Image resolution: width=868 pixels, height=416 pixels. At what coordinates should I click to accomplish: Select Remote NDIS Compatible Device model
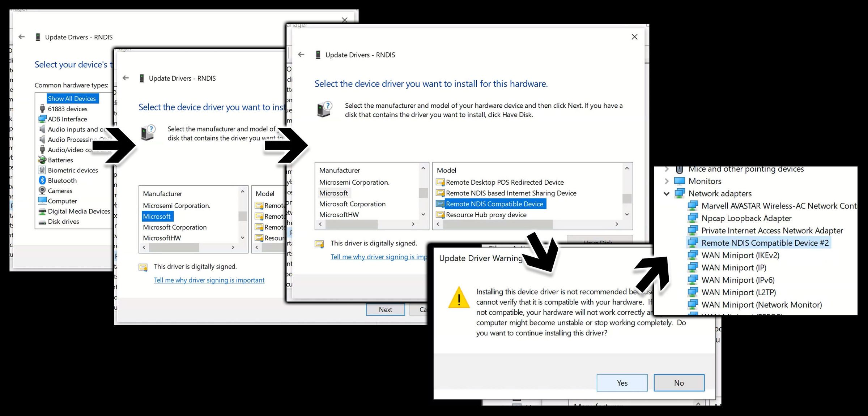(x=494, y=204)
